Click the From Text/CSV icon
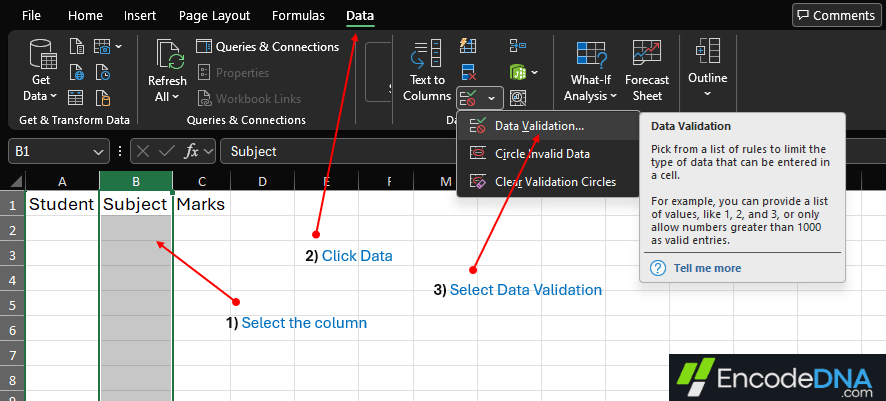Screen dimensions: 886x401 pos(77,46)
